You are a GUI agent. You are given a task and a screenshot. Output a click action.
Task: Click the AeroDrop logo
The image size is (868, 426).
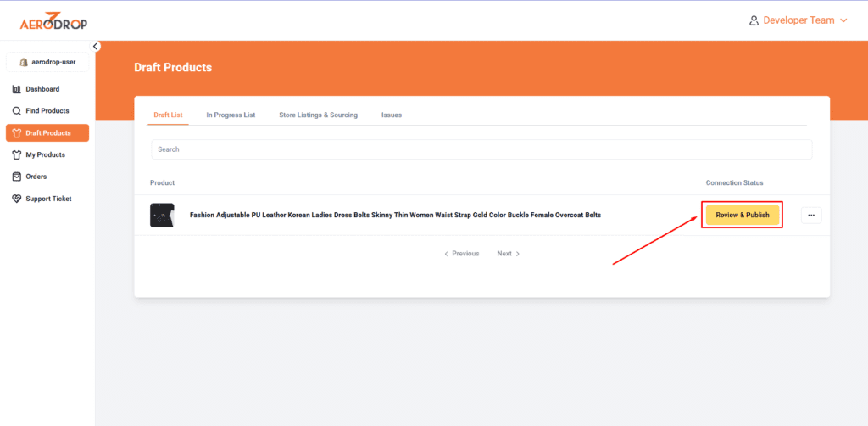pos(53,21)
